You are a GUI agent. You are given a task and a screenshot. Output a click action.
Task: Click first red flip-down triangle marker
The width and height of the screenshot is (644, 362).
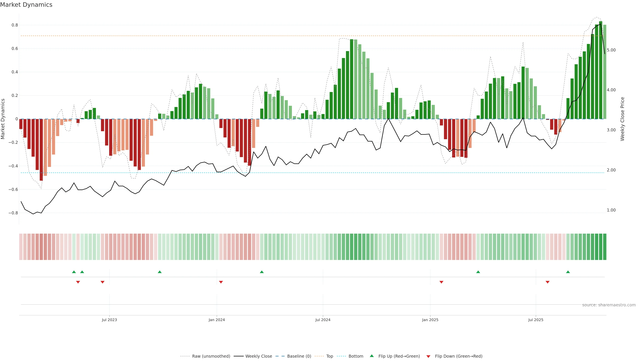point(78,282)
